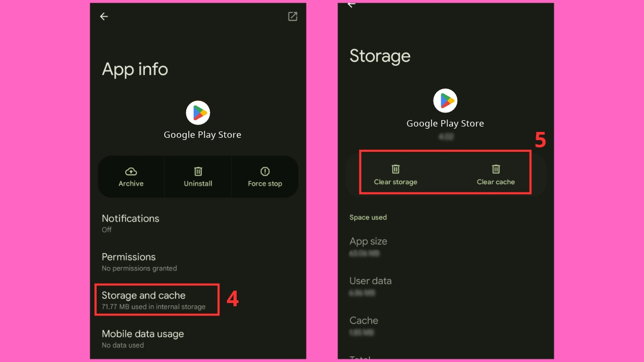644x362 pixels.
Task: Open Mobile data usage
Action: click(x=198, y=338)
